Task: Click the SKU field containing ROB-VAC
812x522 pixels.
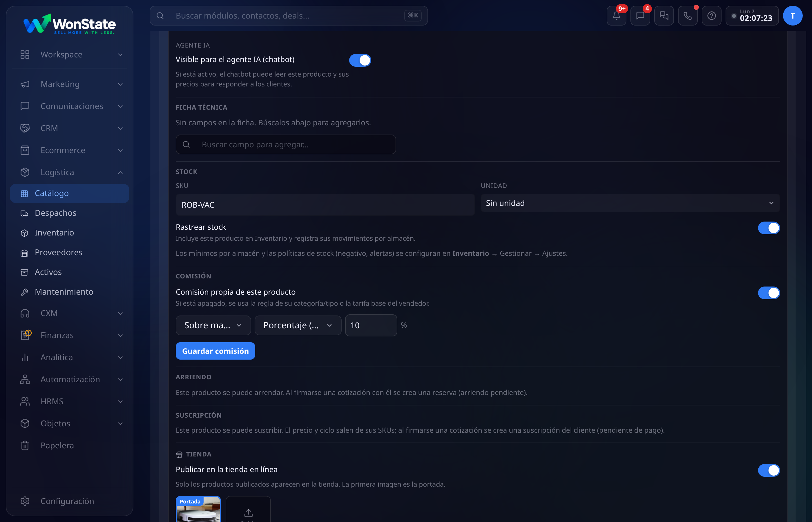Action: tap(325, 205)
